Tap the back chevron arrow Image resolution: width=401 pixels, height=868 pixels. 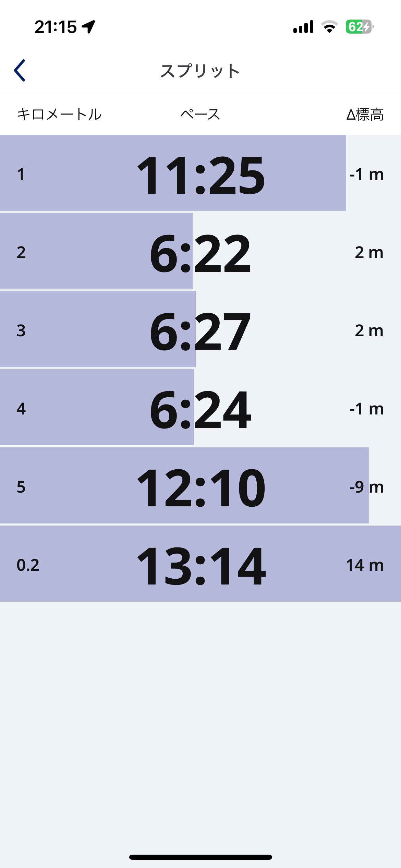pos(20,71)
